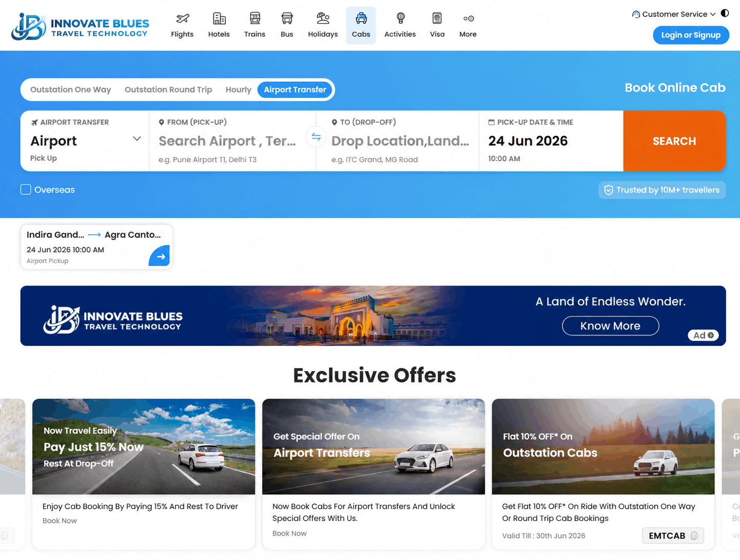This screenshot has width=740, height=560.
Task: Open the Holidays section icon
Action: (x=323, y=19)
